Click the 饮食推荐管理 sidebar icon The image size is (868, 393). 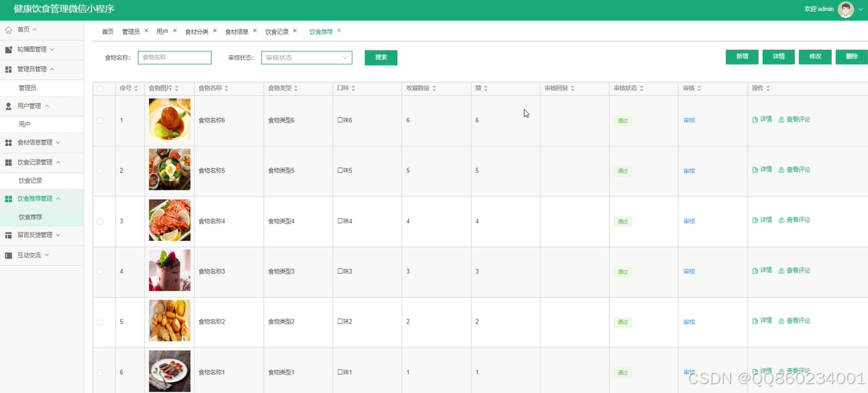8,199
